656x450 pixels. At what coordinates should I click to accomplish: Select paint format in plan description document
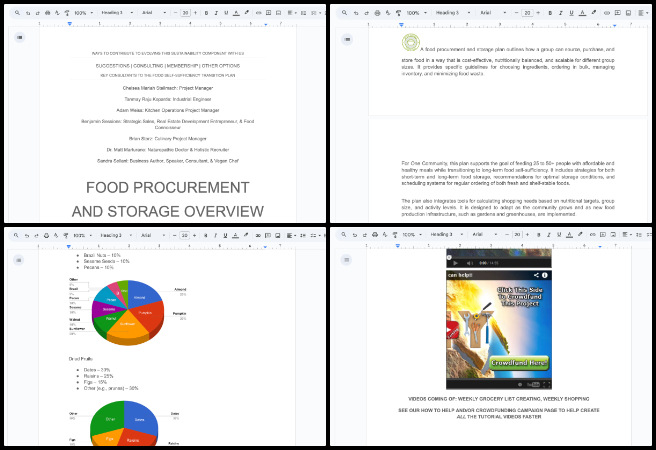(398, 13)
